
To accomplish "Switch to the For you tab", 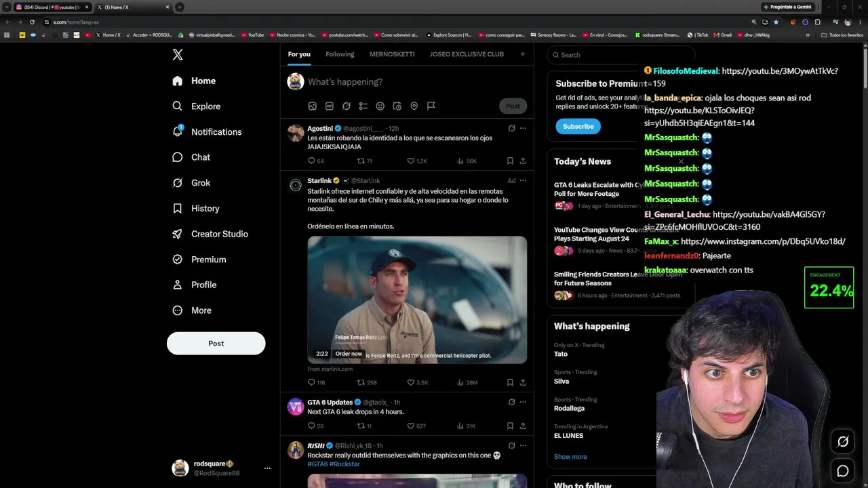I will tap(299, 54).
